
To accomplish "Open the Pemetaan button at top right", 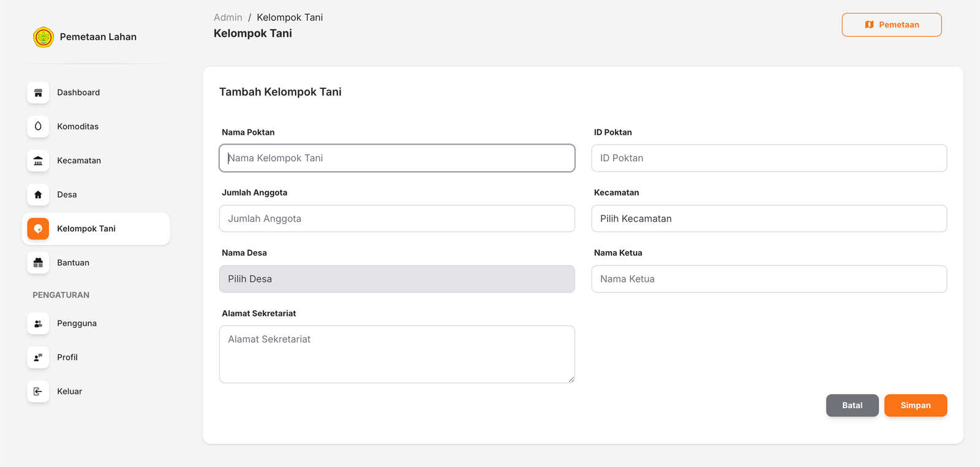I will click(x=892, y=25).
